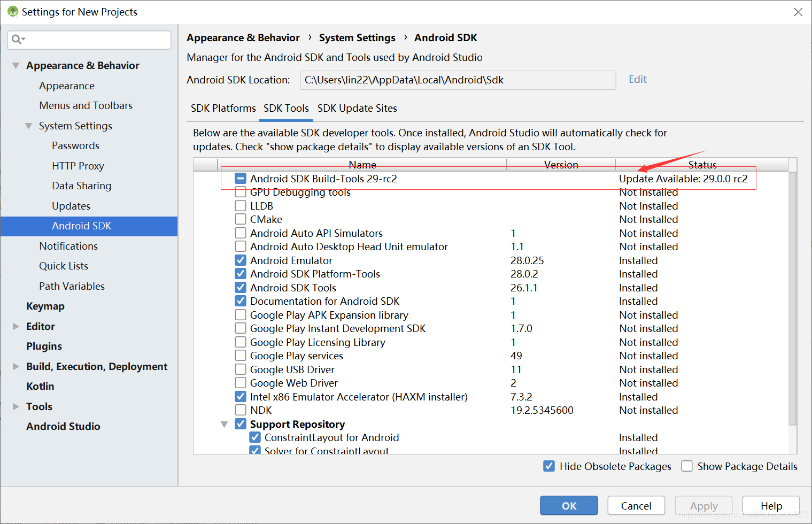Image resolution: width=812 pixels, height=524 pixels.
Task: Expand Build, Execution, Deployment node
Action: click(16, 366)
